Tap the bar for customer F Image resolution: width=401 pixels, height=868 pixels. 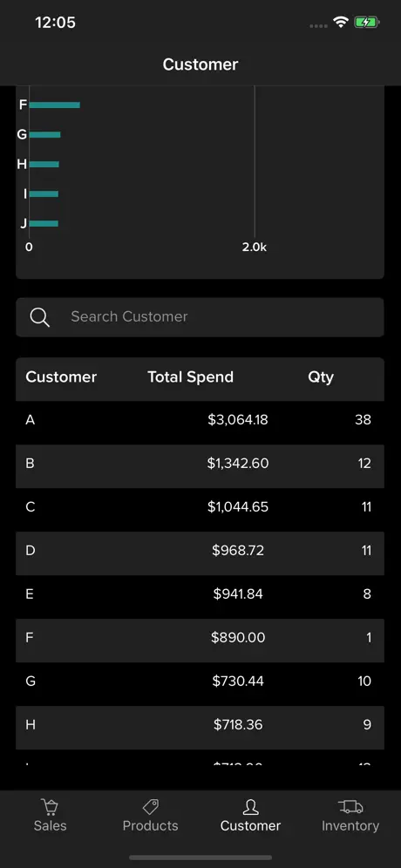54,105
